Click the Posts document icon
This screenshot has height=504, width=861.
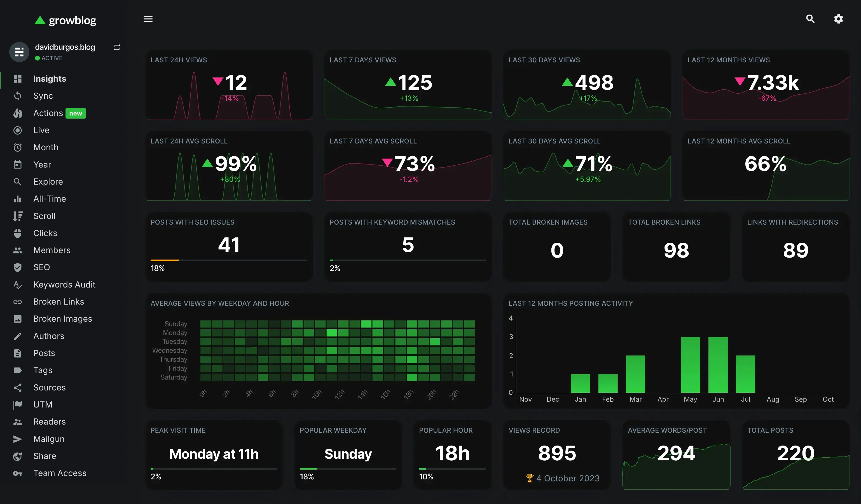17,354
